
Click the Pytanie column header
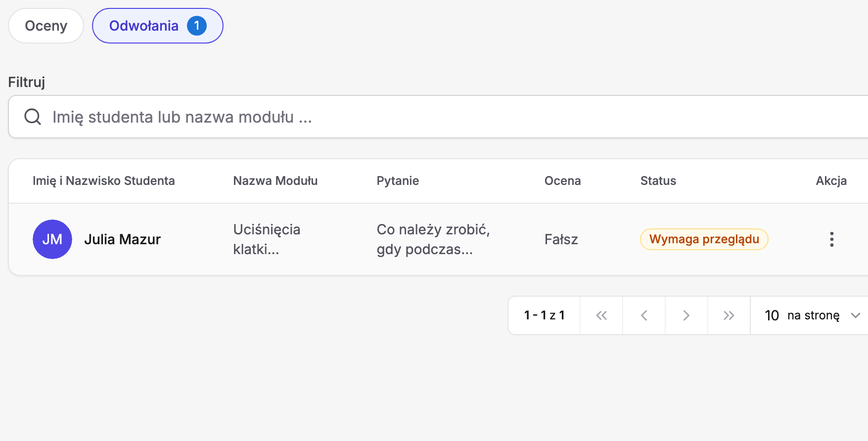click(x=398, y=181)
